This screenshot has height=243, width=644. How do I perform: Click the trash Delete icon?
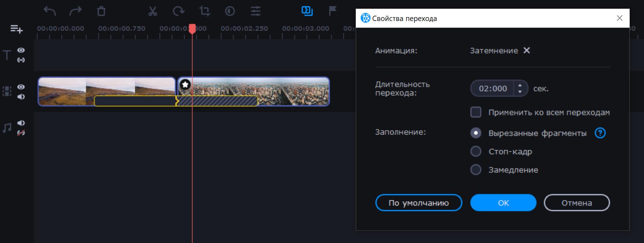point(101,11)
